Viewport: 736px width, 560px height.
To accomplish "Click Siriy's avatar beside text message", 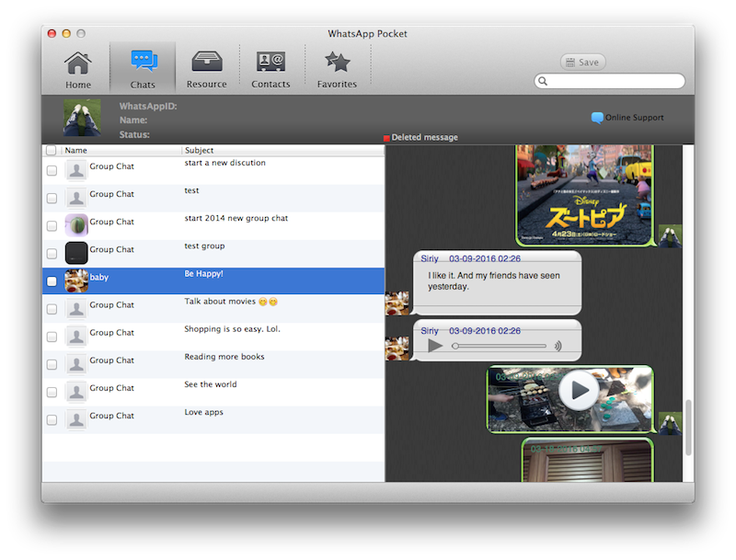I will (397, 303).
